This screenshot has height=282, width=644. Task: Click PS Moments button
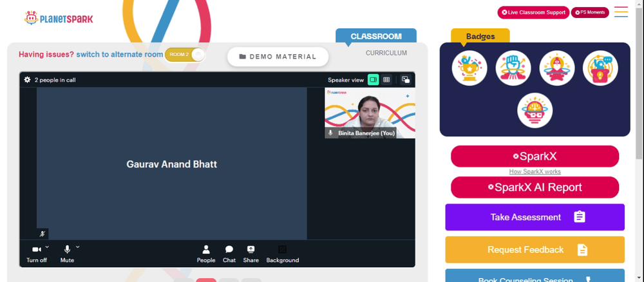[590, 12]
